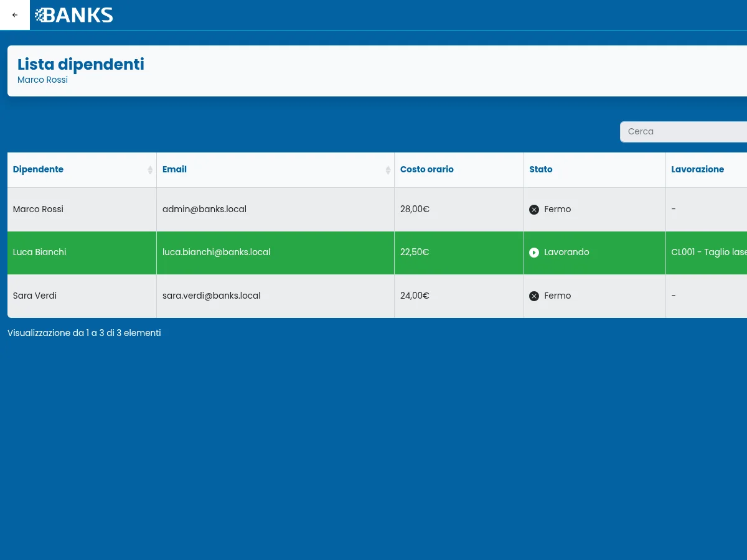Click the Stato column header
This screenshot has height=560, width=747.
click(x=595, y=170)
